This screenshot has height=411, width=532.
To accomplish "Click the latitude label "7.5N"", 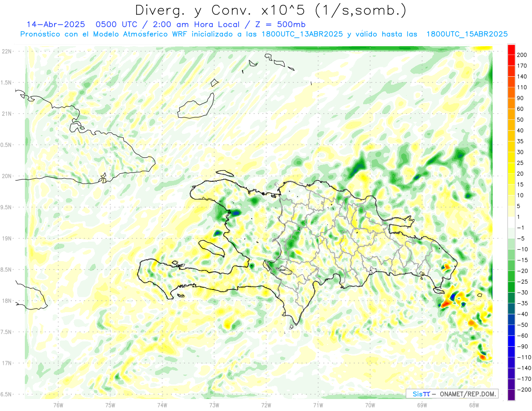I will click(x=7, y=332).
